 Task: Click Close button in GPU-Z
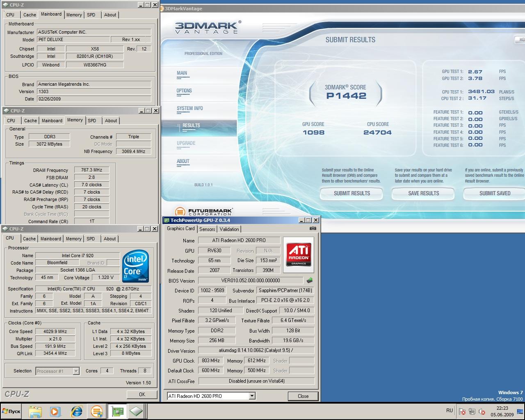[303, 396]
